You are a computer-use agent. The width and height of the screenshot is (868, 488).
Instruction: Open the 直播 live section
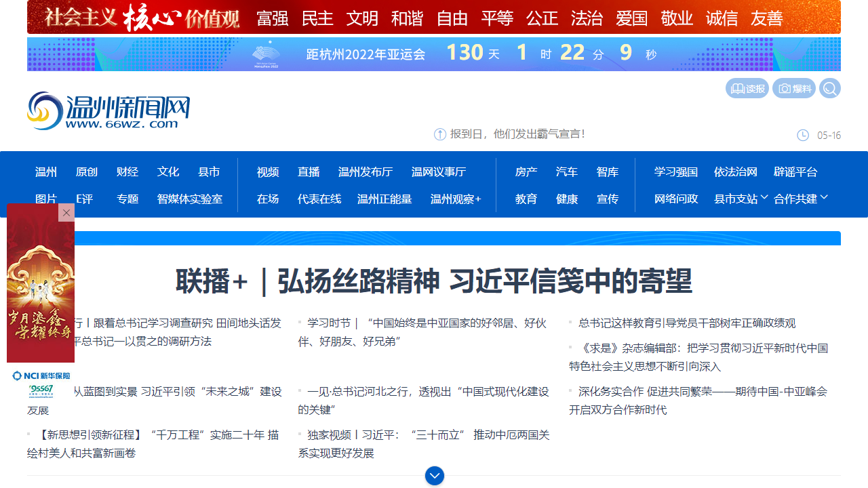click(309, 172)
